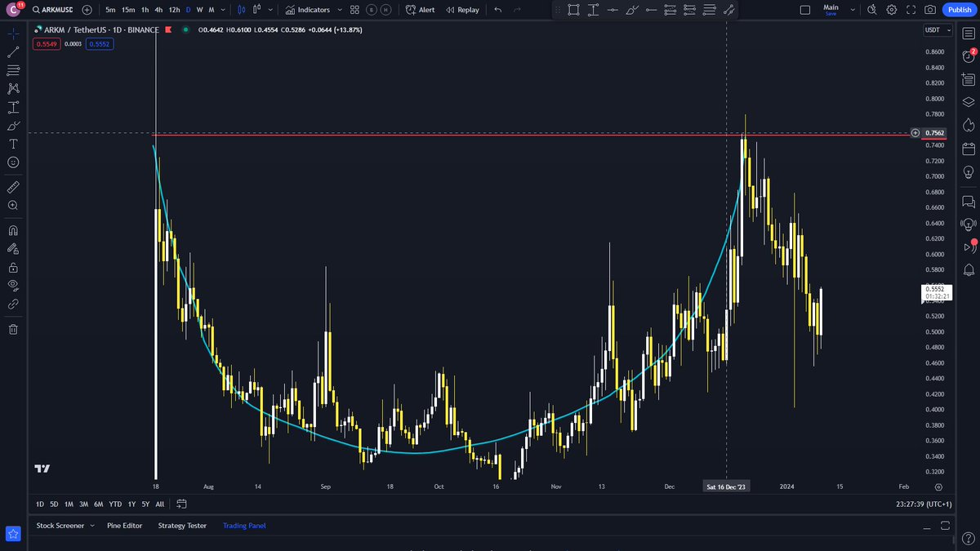Screen dimensions: 980x551
Task: Open the Fibonacci tools in the sidebar
Action: [x=13, y=70]
